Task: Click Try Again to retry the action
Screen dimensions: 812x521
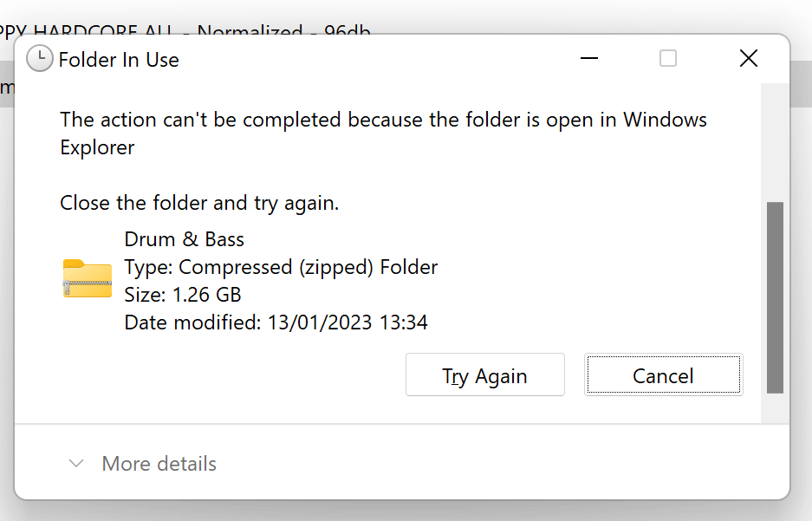Action: click(x=484, y=375)
